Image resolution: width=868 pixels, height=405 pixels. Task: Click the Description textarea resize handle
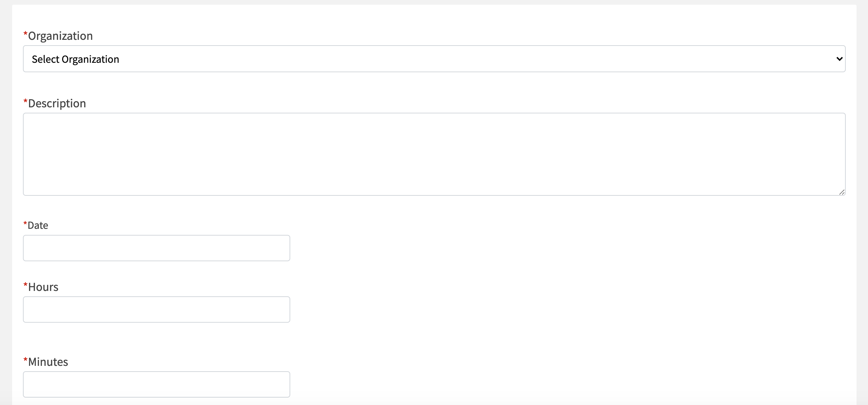coord(842,192)
